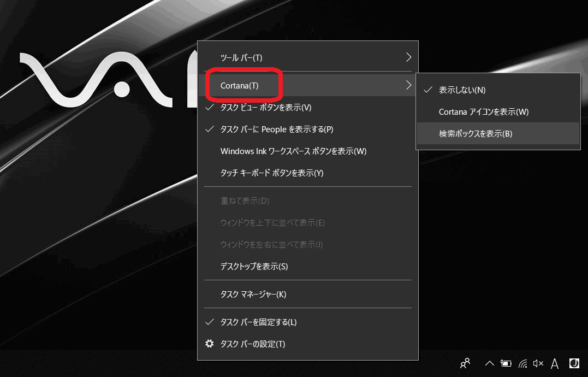Enable タッチ キーボード ボタンを表示(Y)
588x377 pixels.
tap(308, 173)
